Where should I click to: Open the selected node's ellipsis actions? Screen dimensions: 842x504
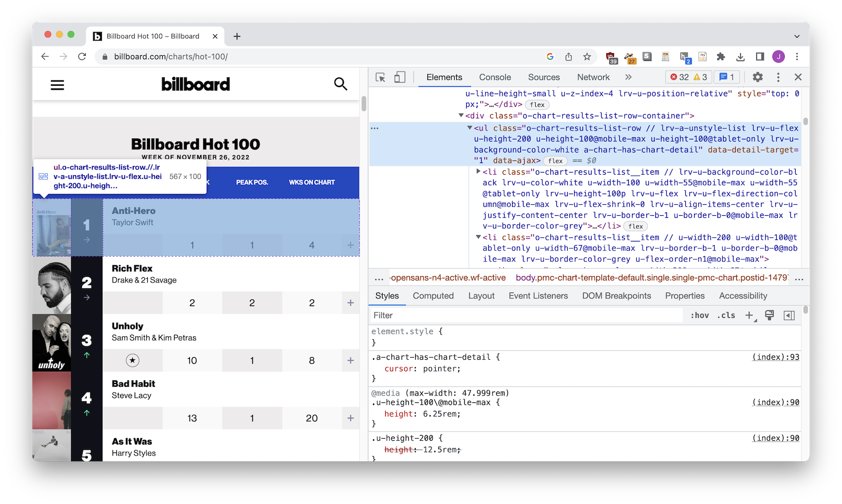(375, 128)
